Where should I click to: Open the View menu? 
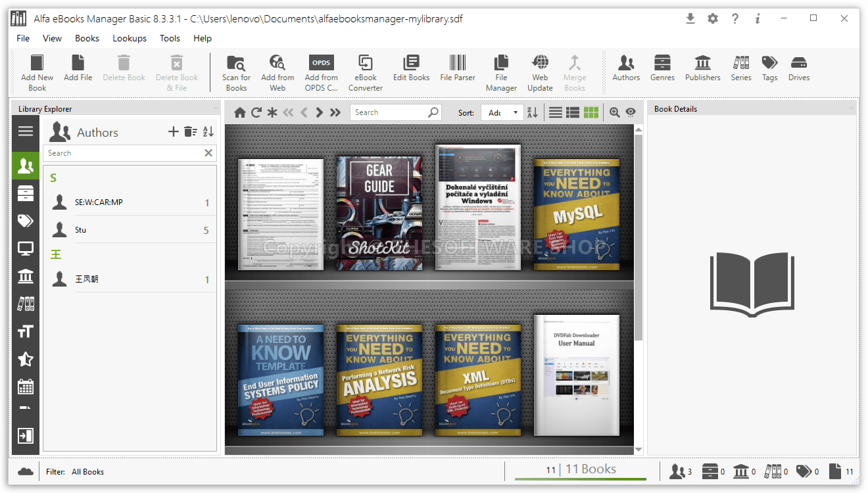pyautogui.click(x=52, y=38)
